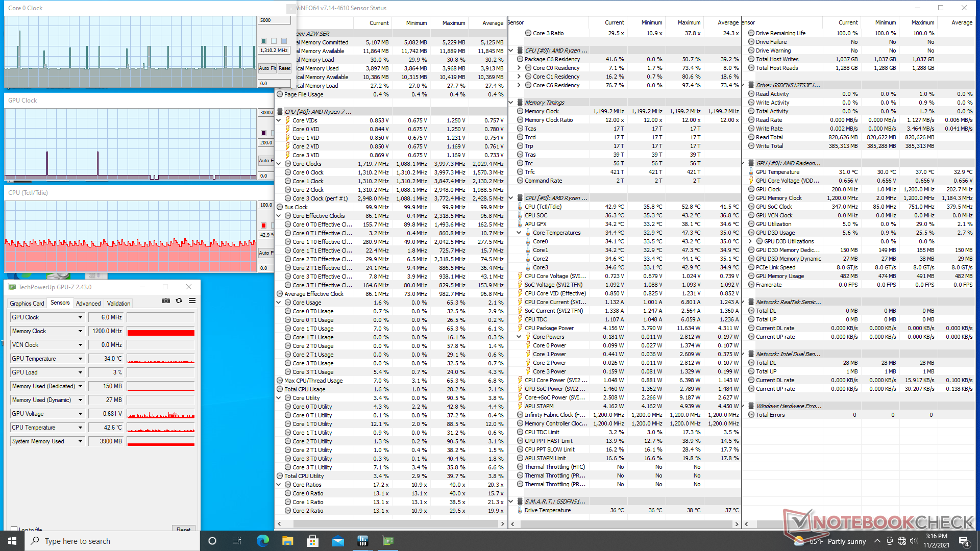Image resolution: width=980 pixels, height=551 pixels.
Task: Expand the GPU D3D Utilizations row
Action: (750, 241)
